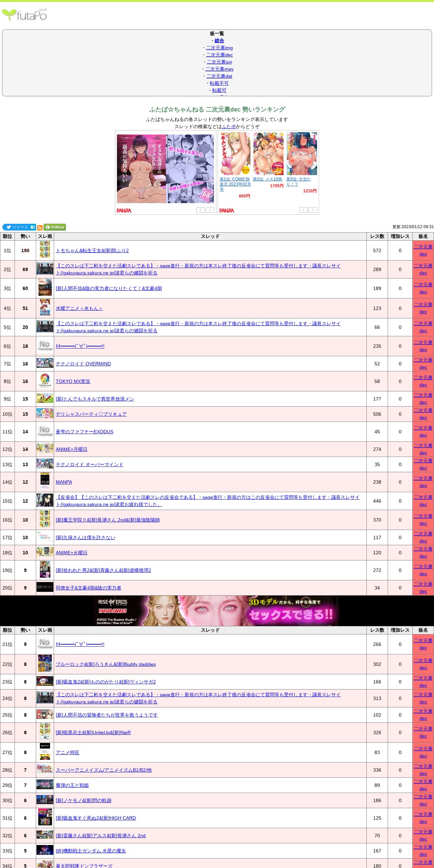The image size is (434, 868).
Task: Open thumbnail for 魔弾の王と戦姫 thread
Action: 45,784
